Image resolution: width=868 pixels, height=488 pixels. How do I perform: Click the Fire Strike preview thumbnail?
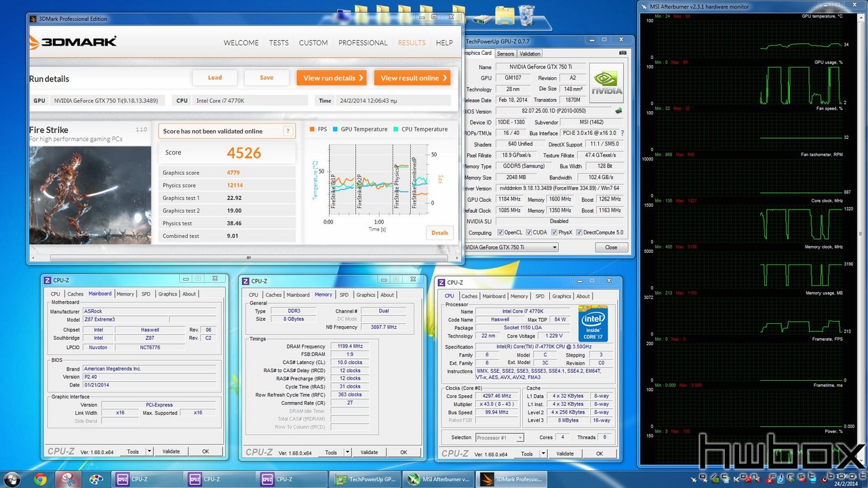pyautogui.click(x=90, y=195)
